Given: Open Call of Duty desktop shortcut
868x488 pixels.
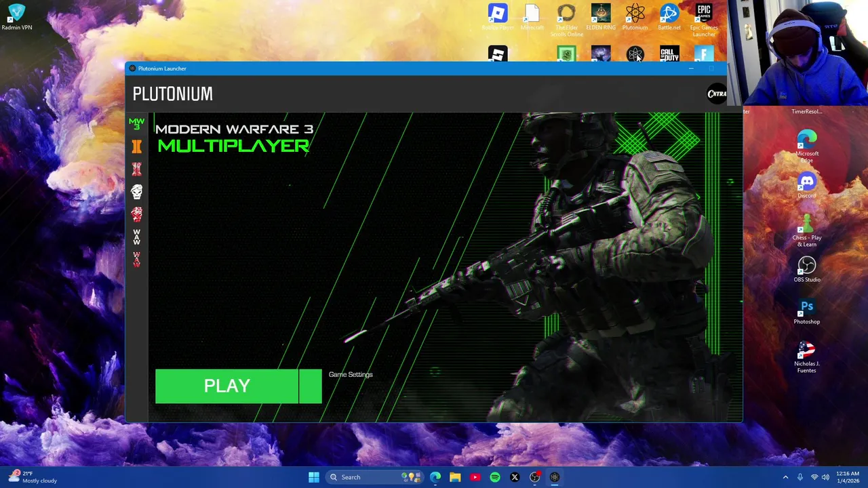Looking at the screenshot, I should point(669,54).
